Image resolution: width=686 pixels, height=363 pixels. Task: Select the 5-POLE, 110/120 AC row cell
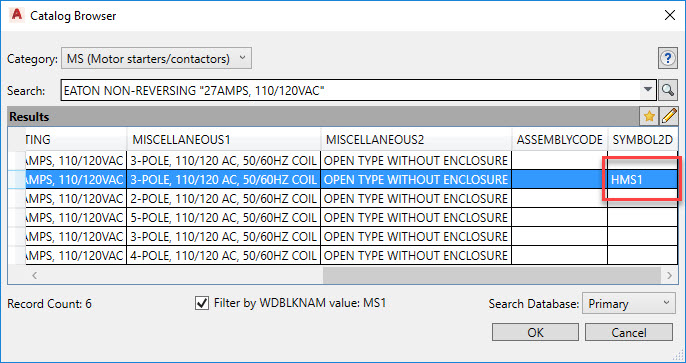click(x=224, y=217)
